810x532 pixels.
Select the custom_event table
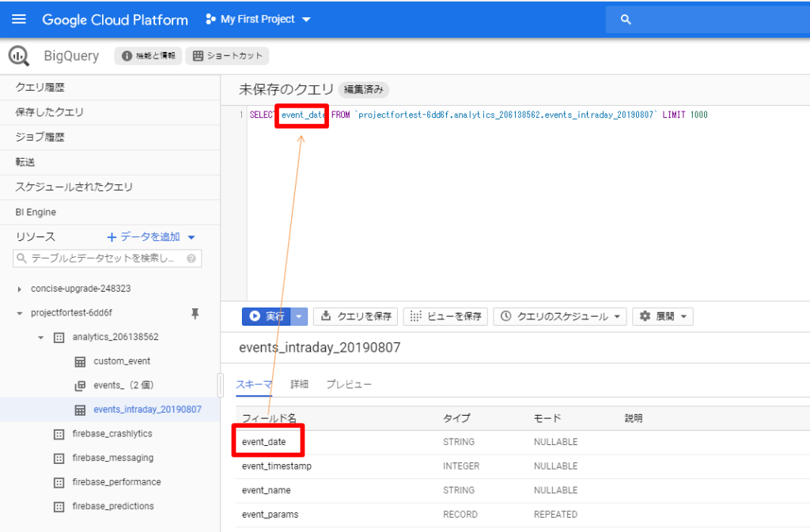[122, 361]
